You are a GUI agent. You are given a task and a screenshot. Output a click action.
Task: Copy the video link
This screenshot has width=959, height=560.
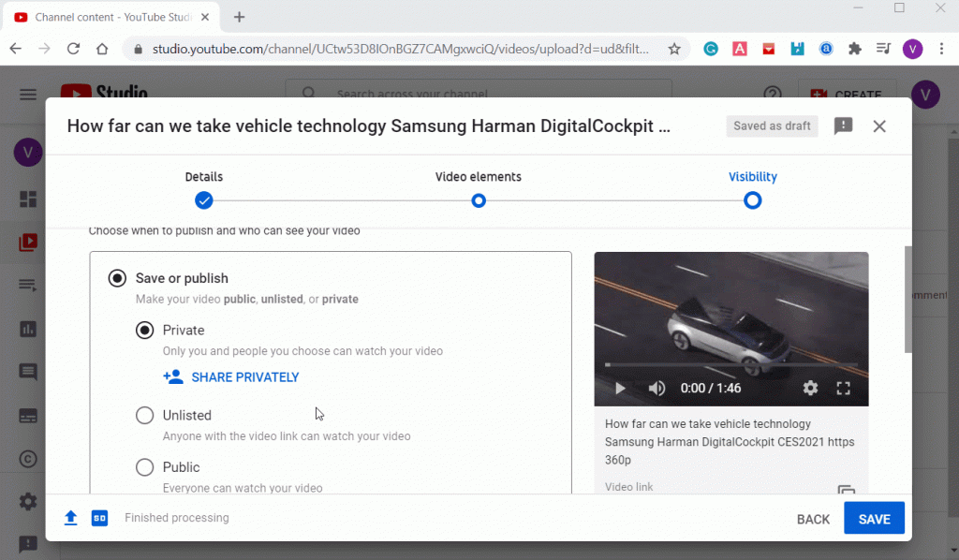coord(847,489)
